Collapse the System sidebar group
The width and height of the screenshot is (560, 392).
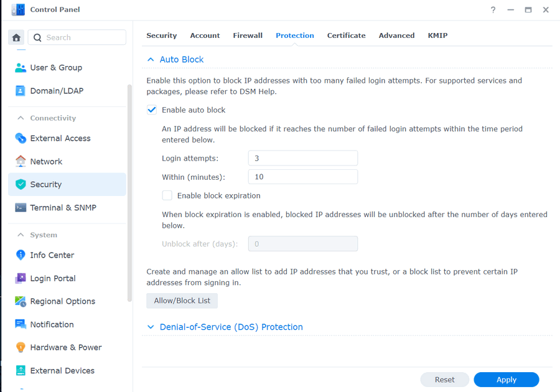click(x=21, y=235)
